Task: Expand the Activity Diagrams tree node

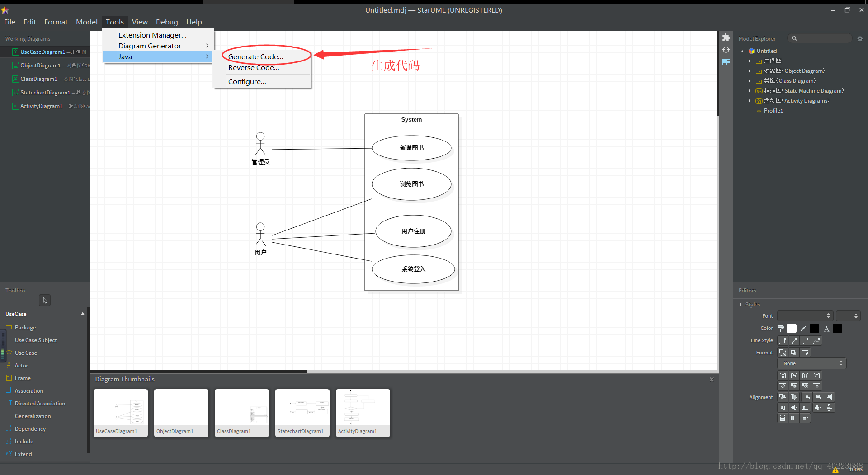Action: 750,101
